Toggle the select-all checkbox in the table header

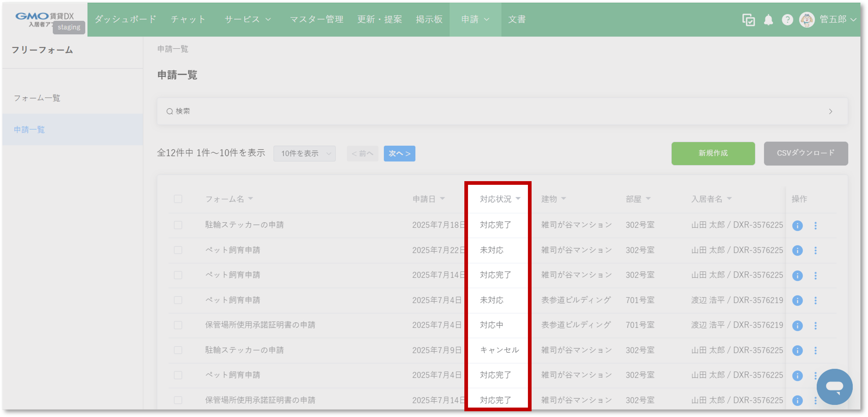(x=178, y=199)
